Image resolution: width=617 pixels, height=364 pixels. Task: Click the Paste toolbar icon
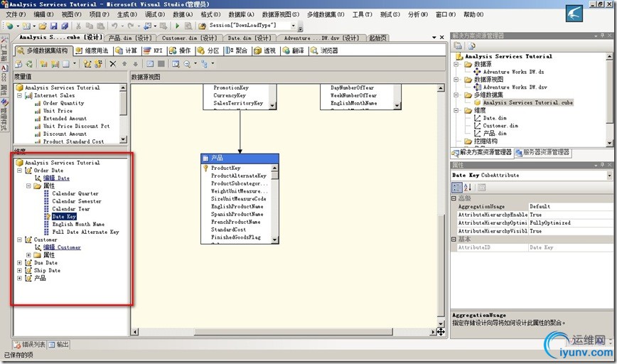click(100, 26)
